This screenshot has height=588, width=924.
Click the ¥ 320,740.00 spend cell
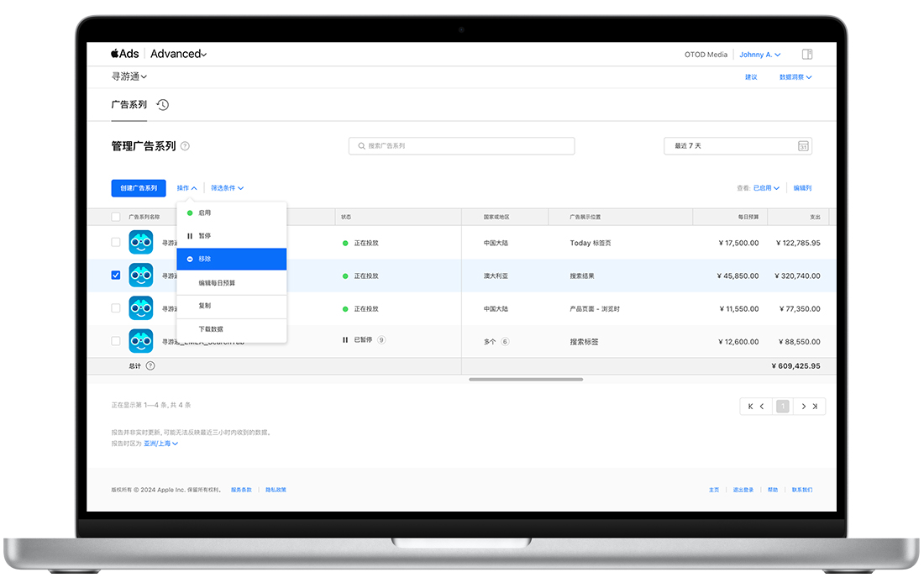tap(797, 276)
